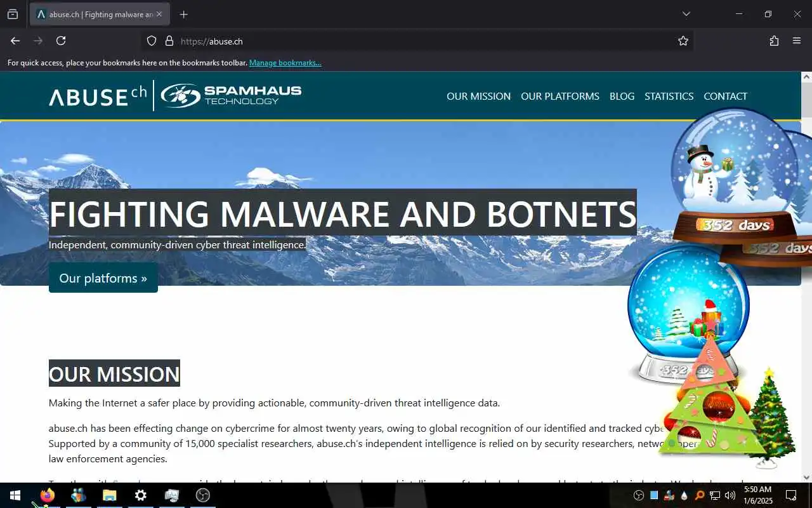Open the OUR MISSION menu item

[x=478, y=96]
